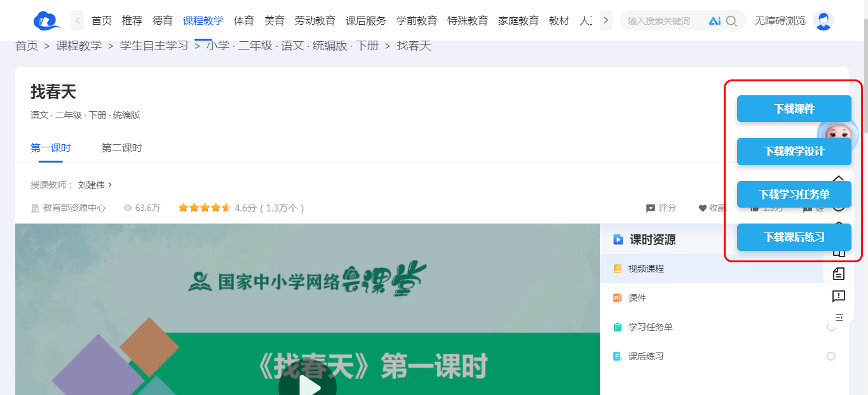Switch to the 第二课时 tab

coord(122,148)
